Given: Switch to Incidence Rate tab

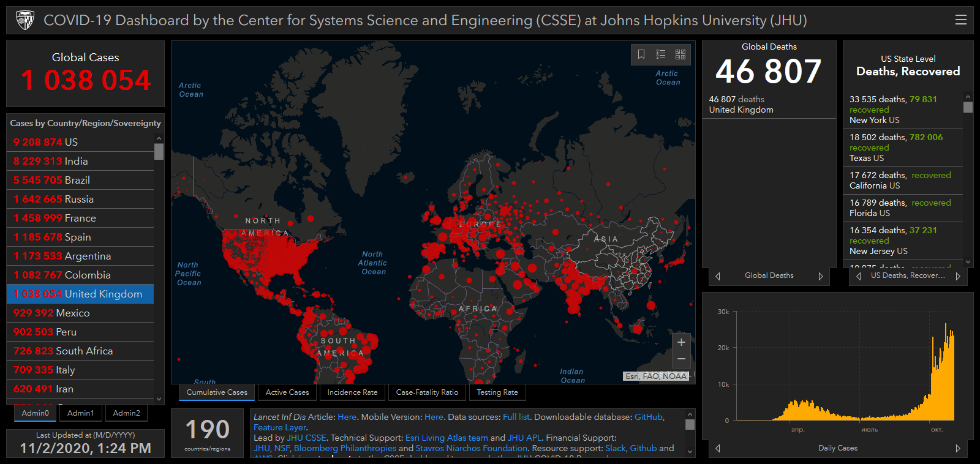Looking at the screenshot, I should [x=352, y=392].
